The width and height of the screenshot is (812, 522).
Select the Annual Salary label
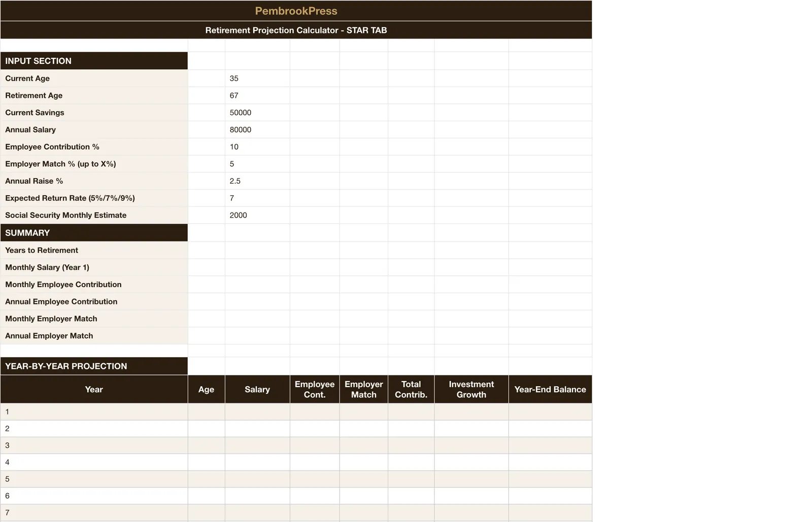click(94, 129)
